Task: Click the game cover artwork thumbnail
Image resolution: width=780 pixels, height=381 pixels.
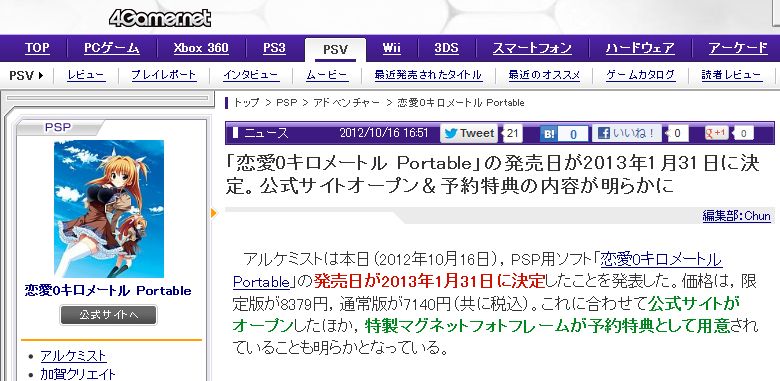Action: (109, 209)
